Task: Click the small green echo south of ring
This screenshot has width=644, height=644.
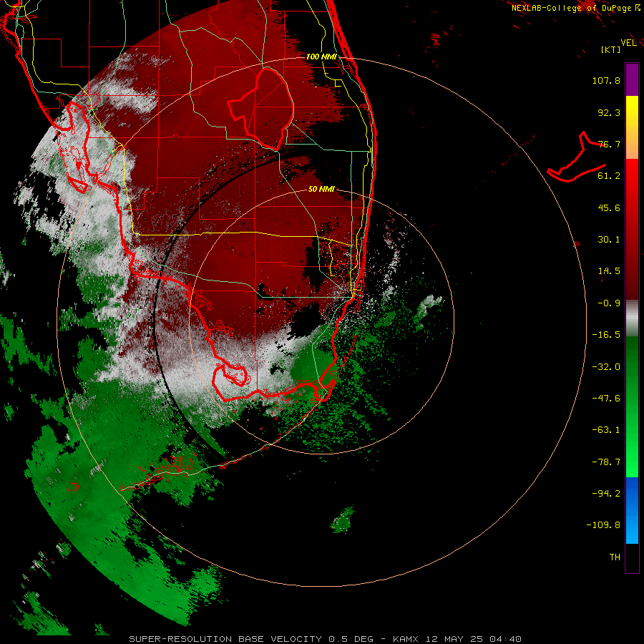Action: [x=342, y=519]
